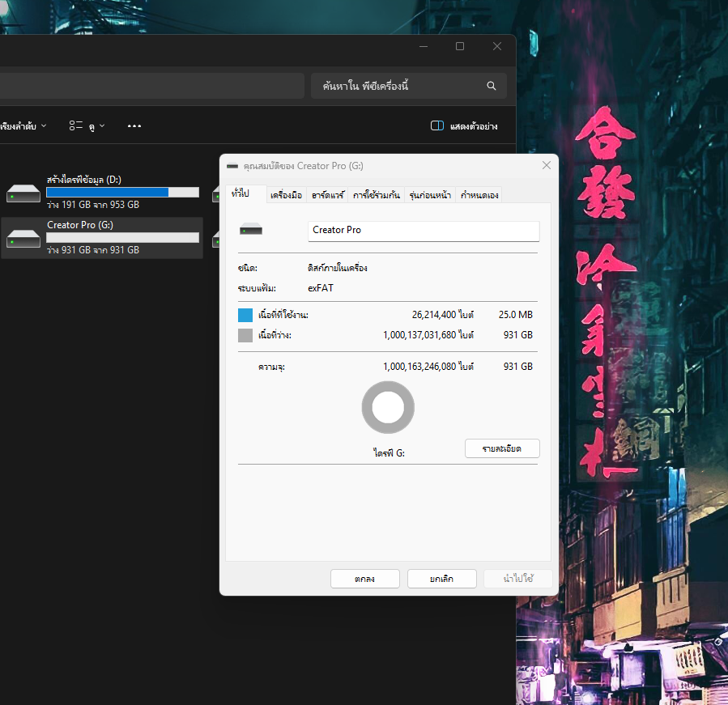Select the Creator Pro (G:) drive icon
Screen dimensions: 728x705
tap(23, 239)
